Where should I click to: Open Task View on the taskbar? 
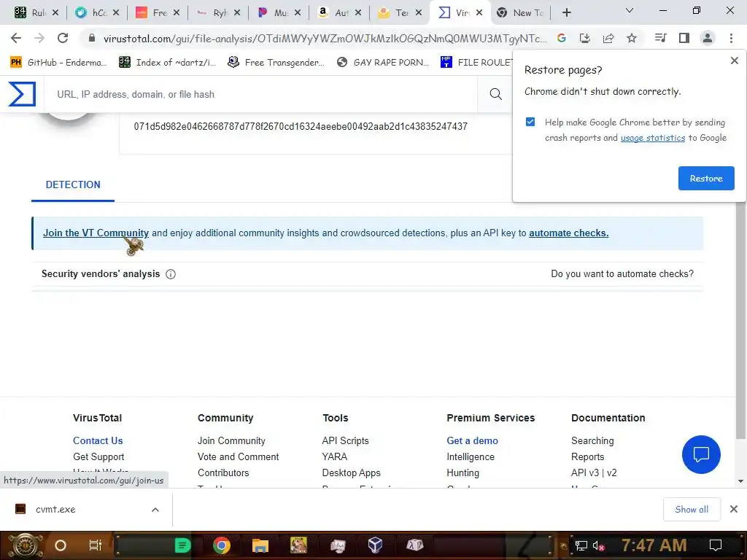96,545
